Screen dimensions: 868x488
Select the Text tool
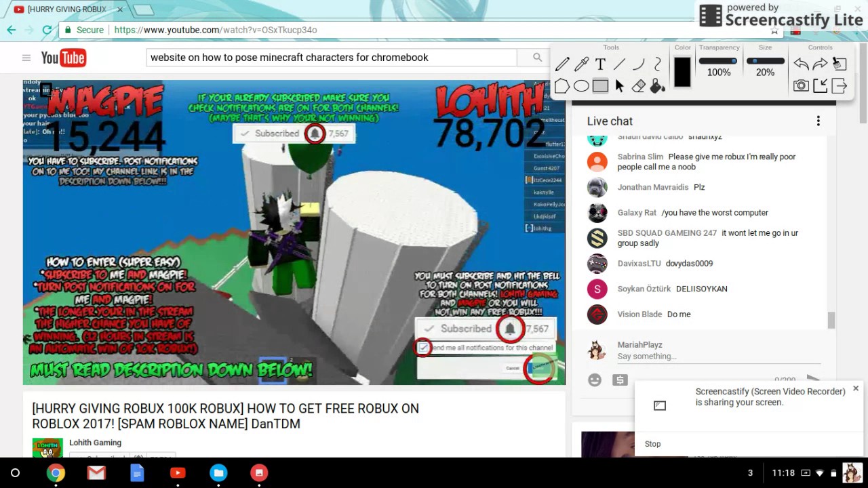click(x=600, y=64)
